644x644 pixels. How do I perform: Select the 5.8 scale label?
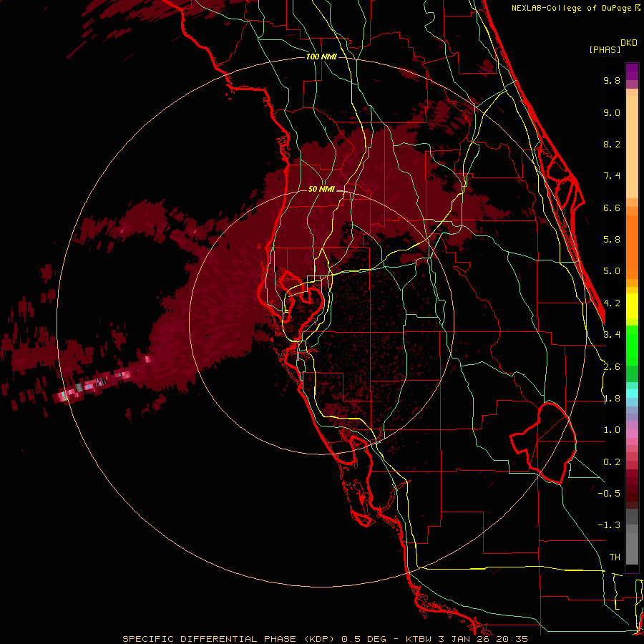612,240
